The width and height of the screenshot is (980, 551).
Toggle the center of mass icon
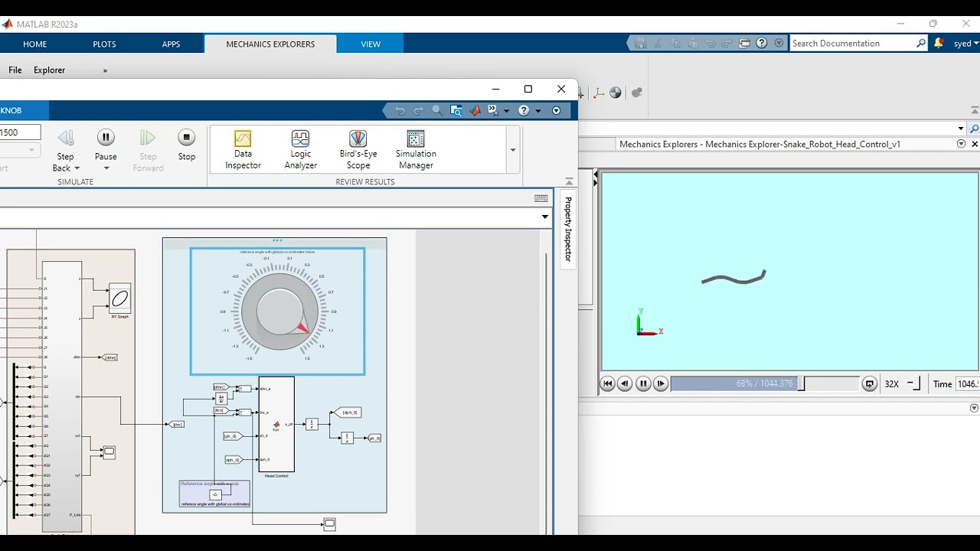pyautogui.click(x=616, y=93)
